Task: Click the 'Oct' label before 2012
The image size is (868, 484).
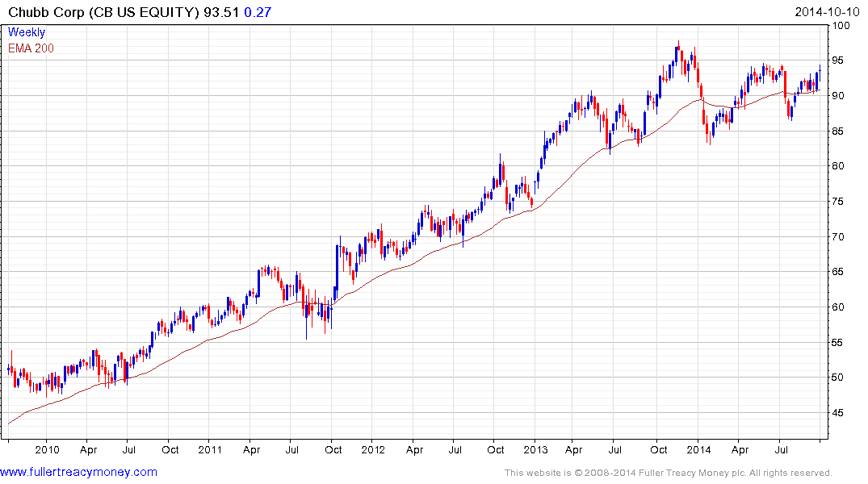Action: click(x=333, y=449)
